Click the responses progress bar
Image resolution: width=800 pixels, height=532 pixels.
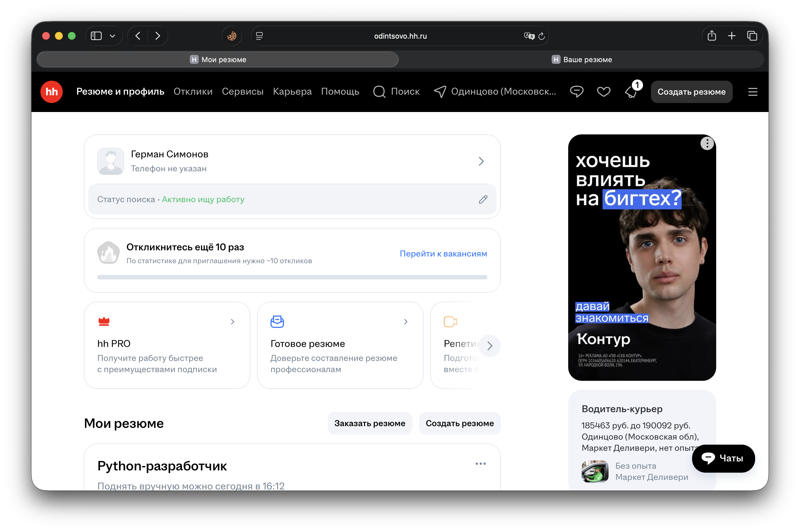(292, 277)
